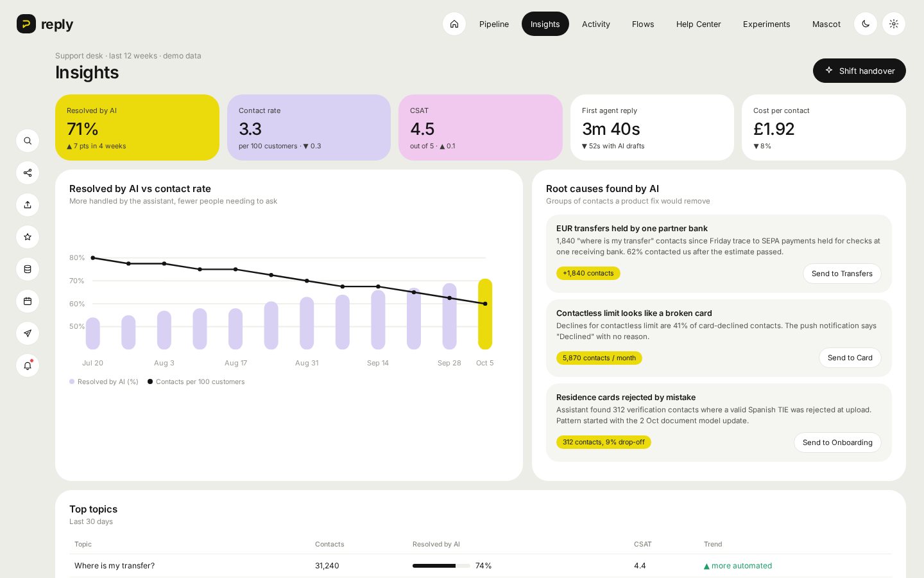Switch to light mode with the sun icon

coord(894,24)
